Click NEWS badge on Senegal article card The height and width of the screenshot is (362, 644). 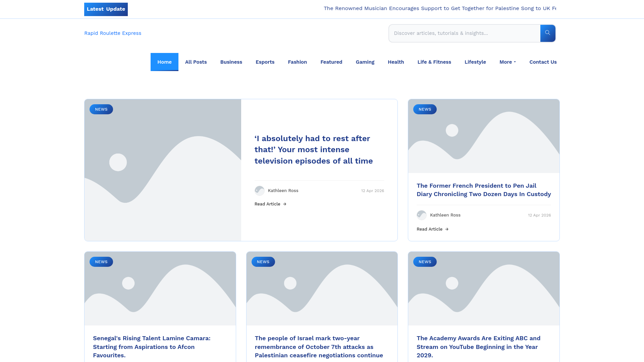101,262
